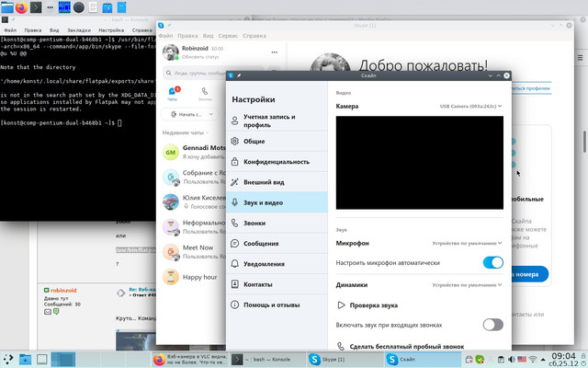Open the Gennadi Mots chat
This screenshot has width=588, height=368.
[194, 152]
